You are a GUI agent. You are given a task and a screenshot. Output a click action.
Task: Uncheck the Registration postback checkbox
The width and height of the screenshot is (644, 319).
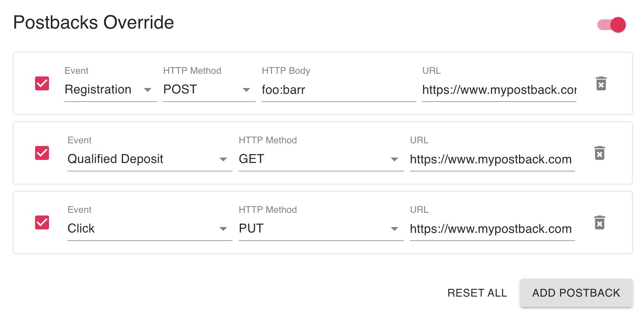pyautogui.click(x=42, y=83)
